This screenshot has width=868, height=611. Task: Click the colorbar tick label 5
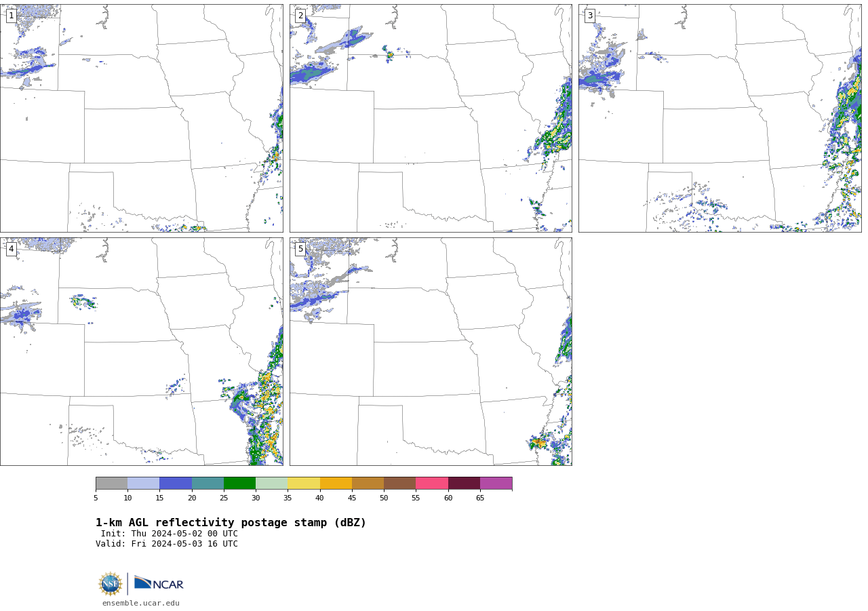click(x=96, y=498)
